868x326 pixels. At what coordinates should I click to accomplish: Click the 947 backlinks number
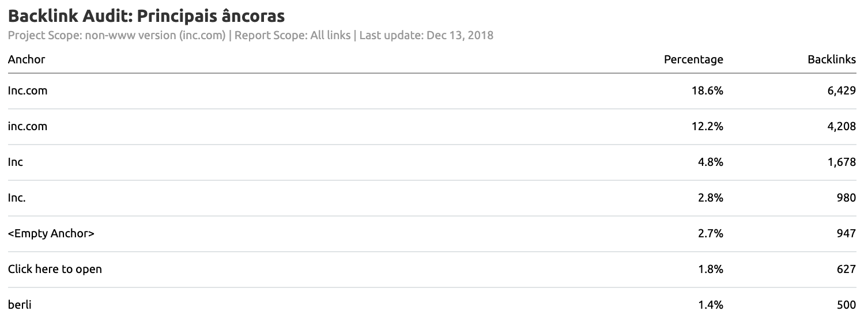click(846, 233)
